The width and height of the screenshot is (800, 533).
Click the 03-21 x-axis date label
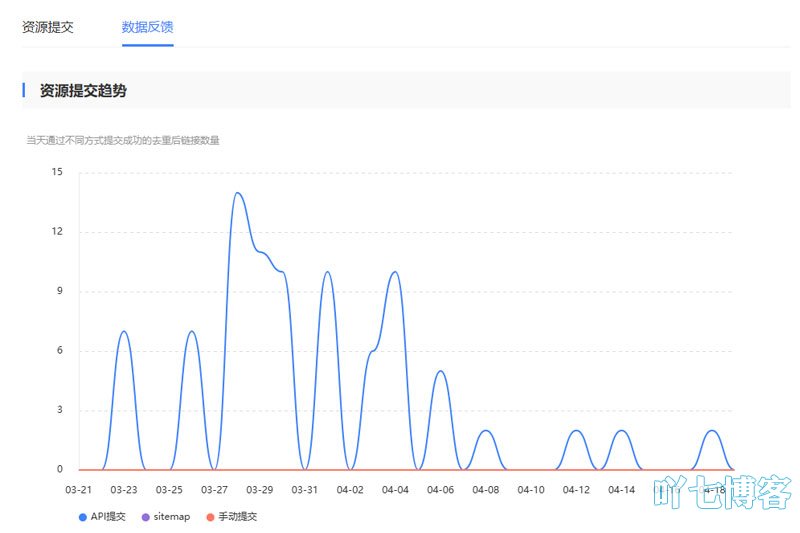[78, 490]
